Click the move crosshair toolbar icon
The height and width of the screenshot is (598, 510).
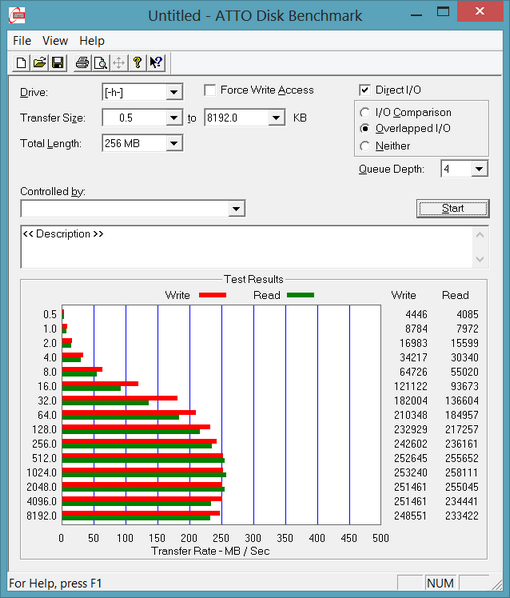coord(119,63)
